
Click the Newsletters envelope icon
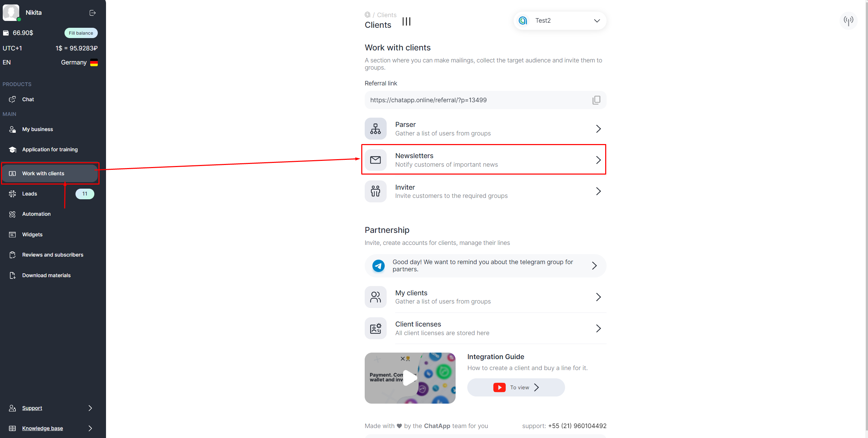pyautogui.click(x=375, y=160)
